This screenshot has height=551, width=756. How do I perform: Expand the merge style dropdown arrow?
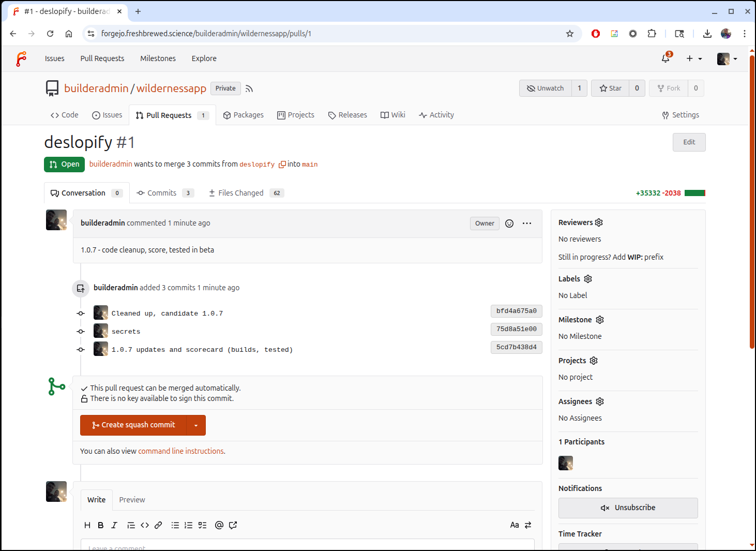coord(196,425)
